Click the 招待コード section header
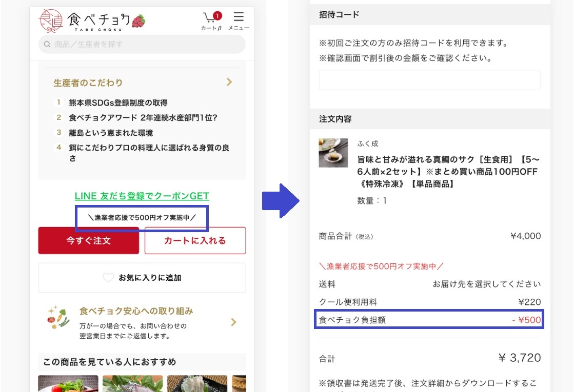This screenshot has width=574, height=392. (x=430, y=15)
